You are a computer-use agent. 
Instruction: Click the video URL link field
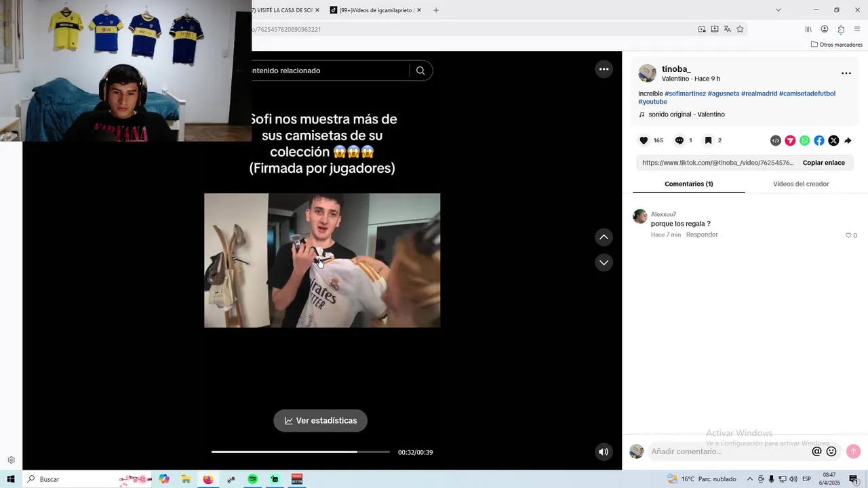[x=717, y=163]
